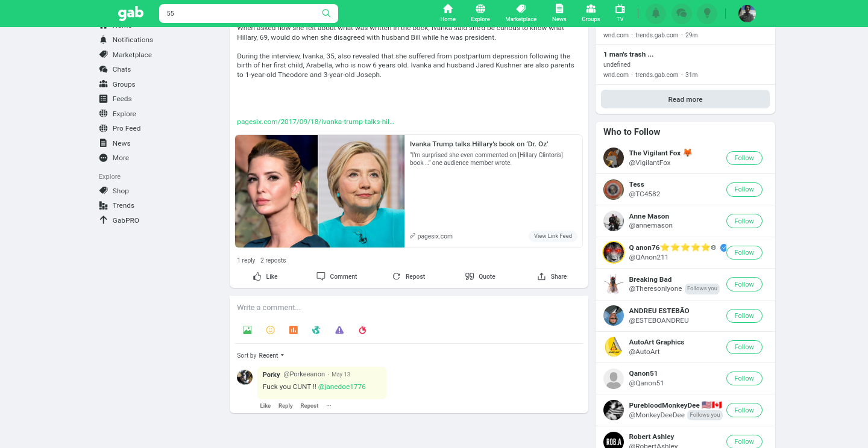Viewport: 868px width, 448px height.
Task: Click Read more in the trends panel
Action: (x=685, y=99)
